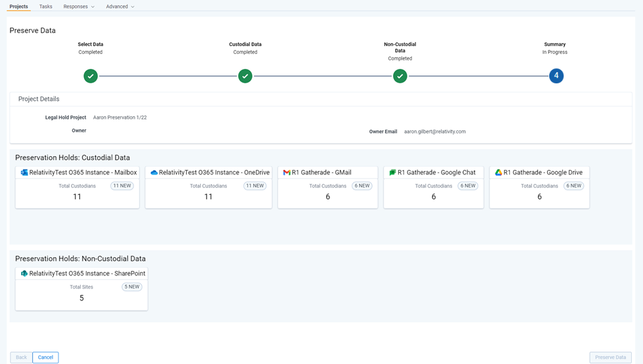Click the Preserve Data button
This screenshot has height=364, width=643.
coord(610,357)
